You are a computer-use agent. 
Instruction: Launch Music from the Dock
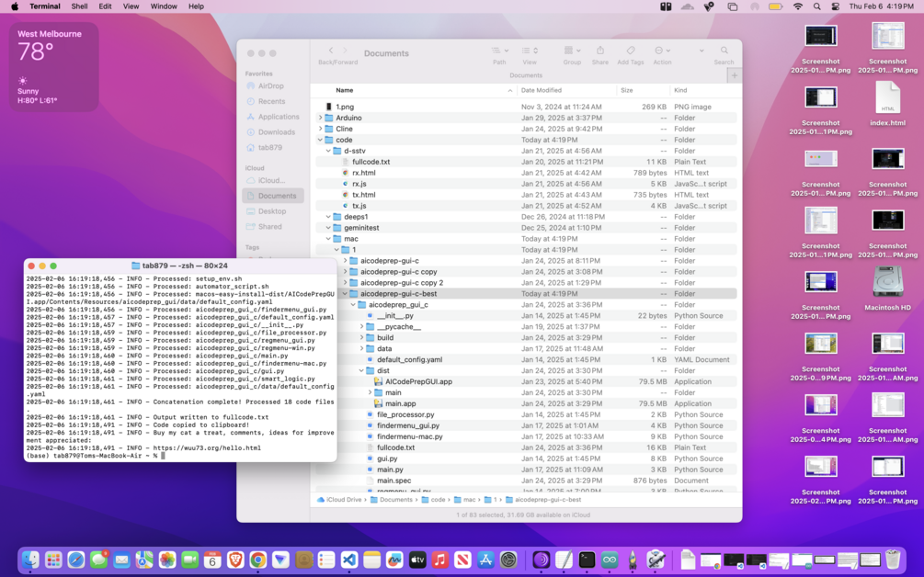coord(439,560)
